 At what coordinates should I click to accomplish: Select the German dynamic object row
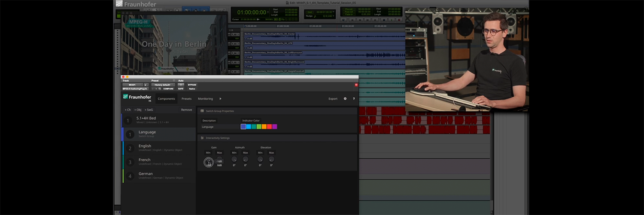coord(158,175)
